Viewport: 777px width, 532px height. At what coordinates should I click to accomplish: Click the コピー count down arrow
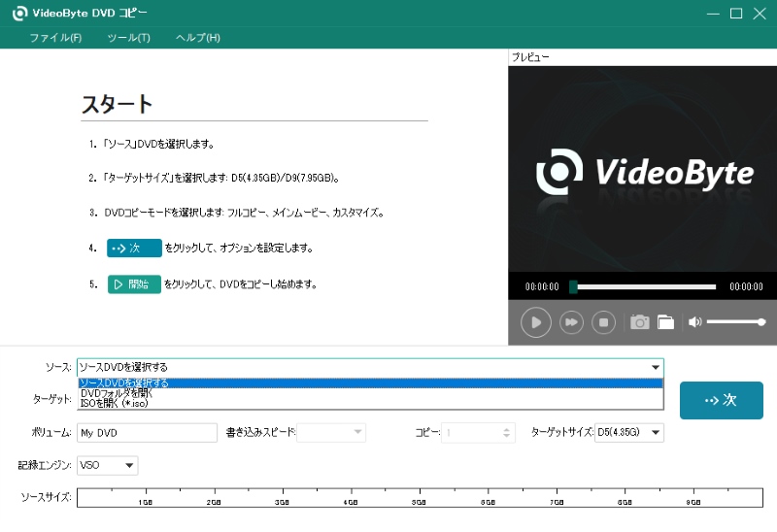(x=506, y=437)
